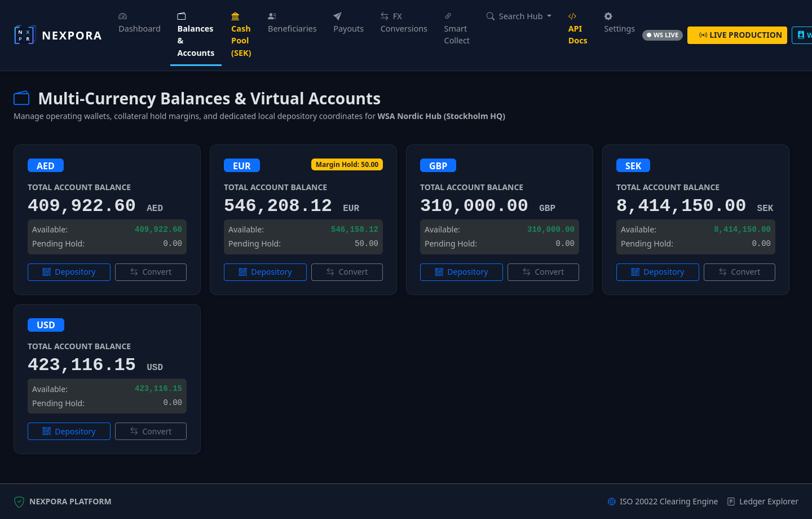Convert funds from the AED account
Viewport: 812px width, 519px height.
(151, 272)
